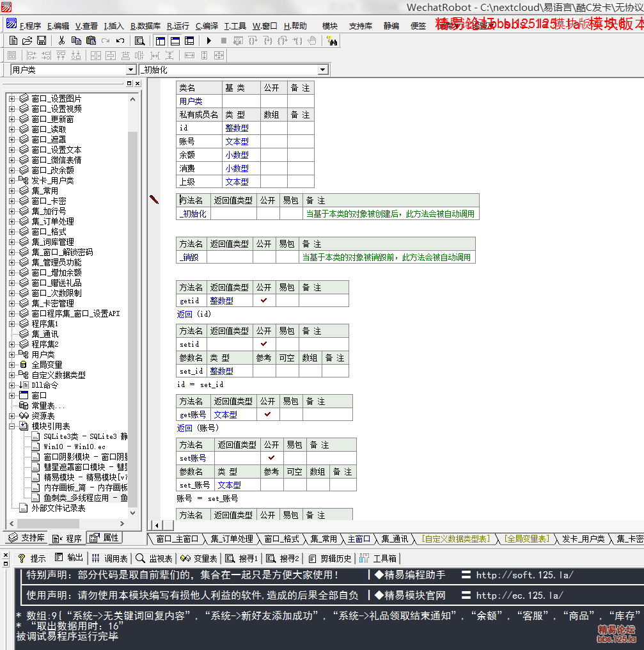Collapse the 模块引用表 tree node
The height and width of the screenshot is (650, 644).
tap(12, 426)
